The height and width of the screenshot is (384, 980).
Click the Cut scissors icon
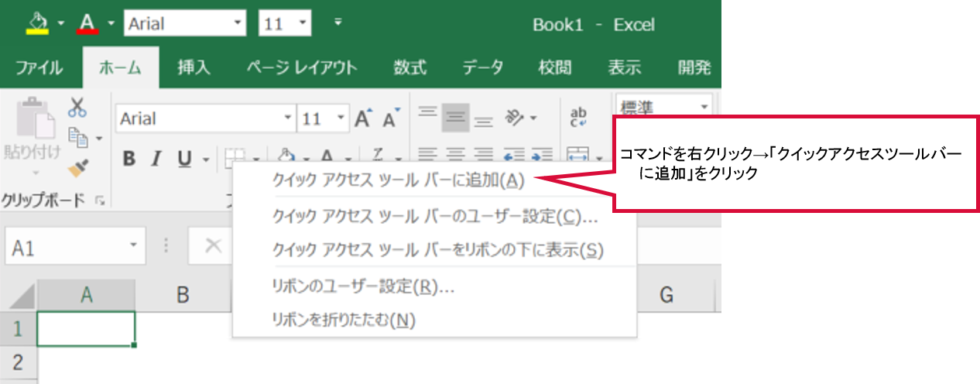click(77, 106)
